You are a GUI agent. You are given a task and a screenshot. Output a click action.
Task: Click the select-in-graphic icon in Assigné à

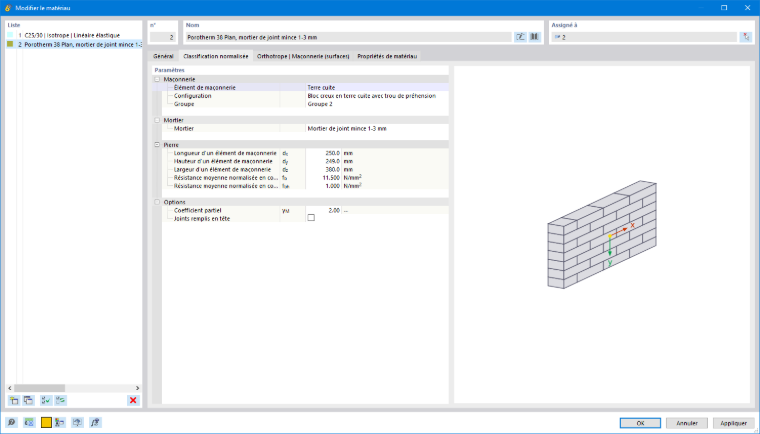tap(745, 37)
